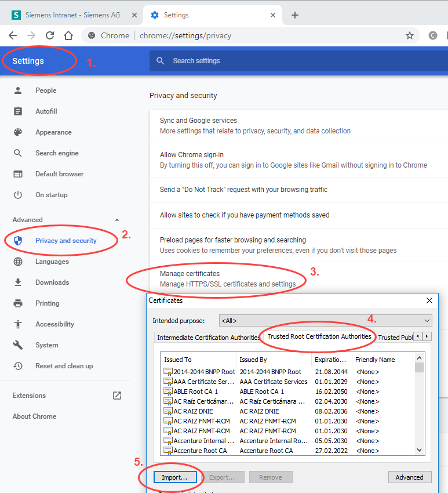Screen dimensions: 448x493
Task: Collapse the Advanced section arrow
Action: point(117,220)
